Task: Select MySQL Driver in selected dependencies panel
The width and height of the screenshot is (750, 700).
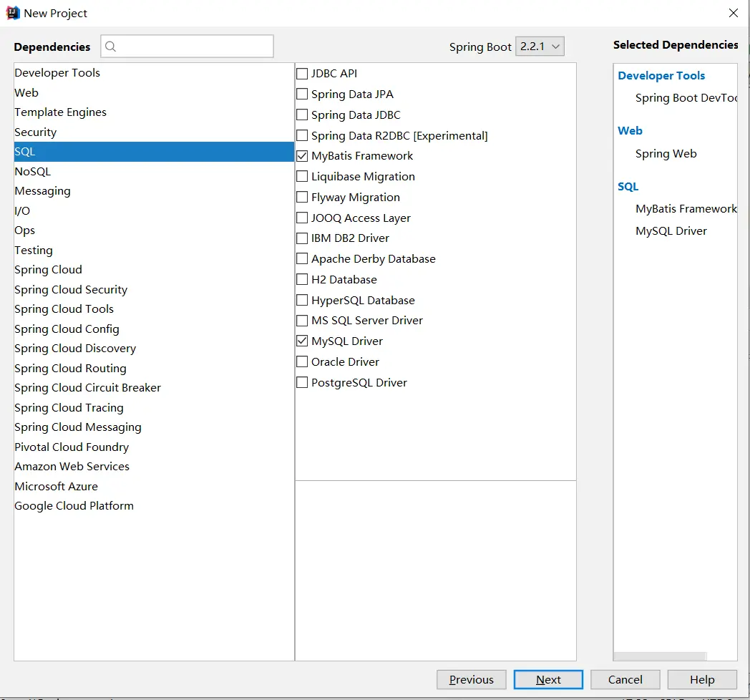Action: pos(671,231)
